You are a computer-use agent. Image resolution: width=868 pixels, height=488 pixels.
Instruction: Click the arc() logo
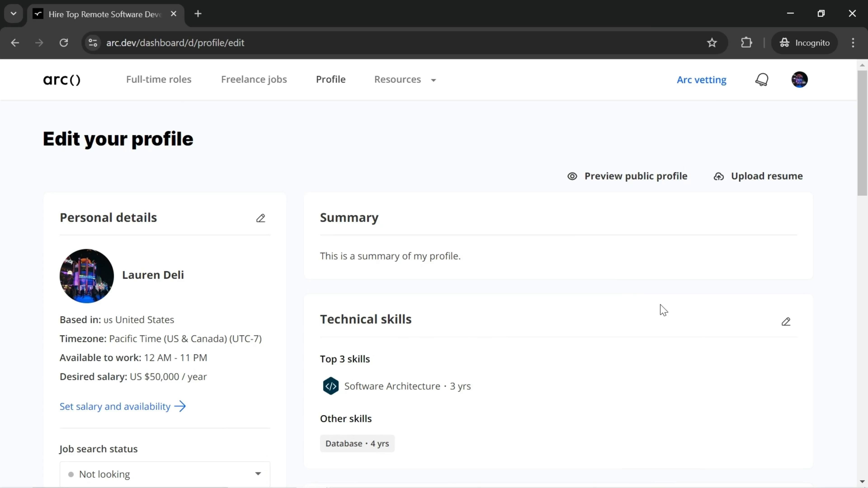tap(62, 80)
